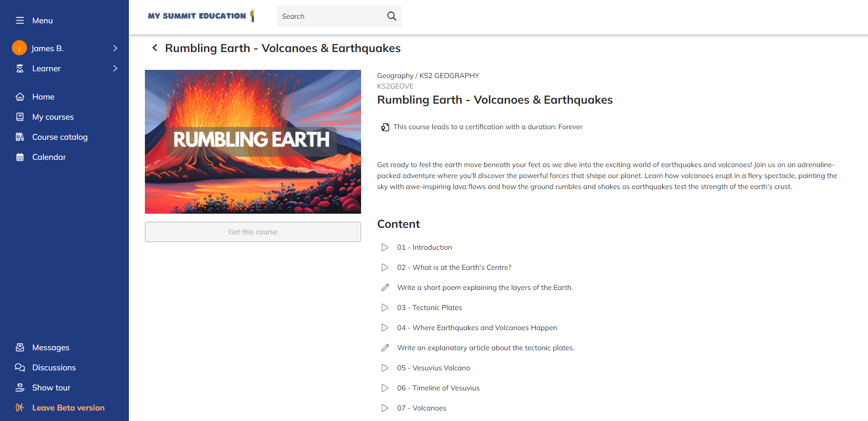Click the Calendar icon in sidebar
Viewport: 868px width, 421px height.
(x=20, y=157)
